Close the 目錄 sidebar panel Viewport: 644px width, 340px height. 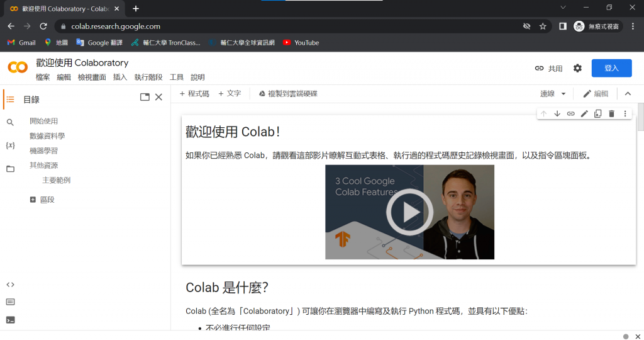(158, 97)
